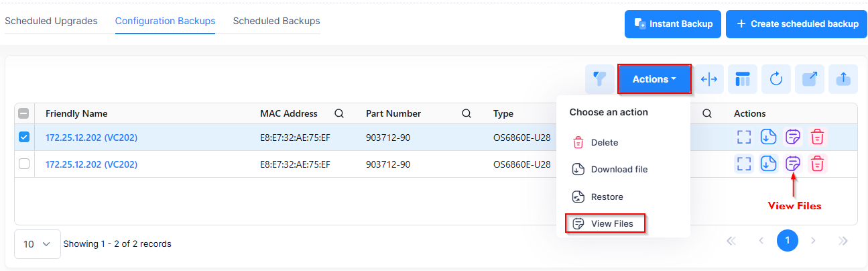Click the export table icon

click(810, 79)
